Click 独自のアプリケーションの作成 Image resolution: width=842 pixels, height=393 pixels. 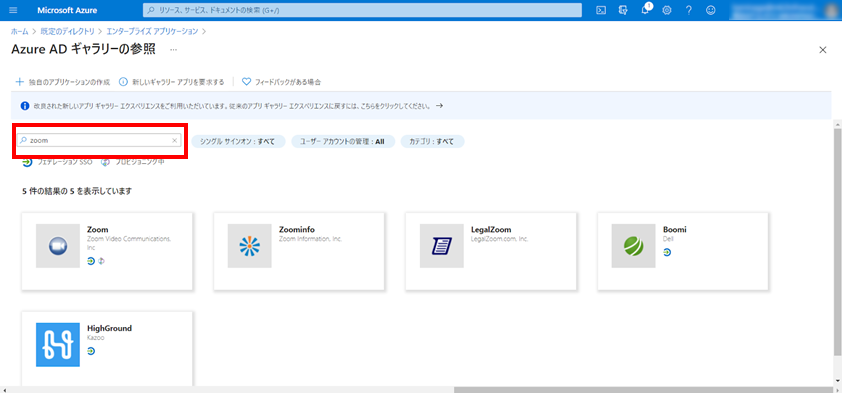tap(63, 82)
